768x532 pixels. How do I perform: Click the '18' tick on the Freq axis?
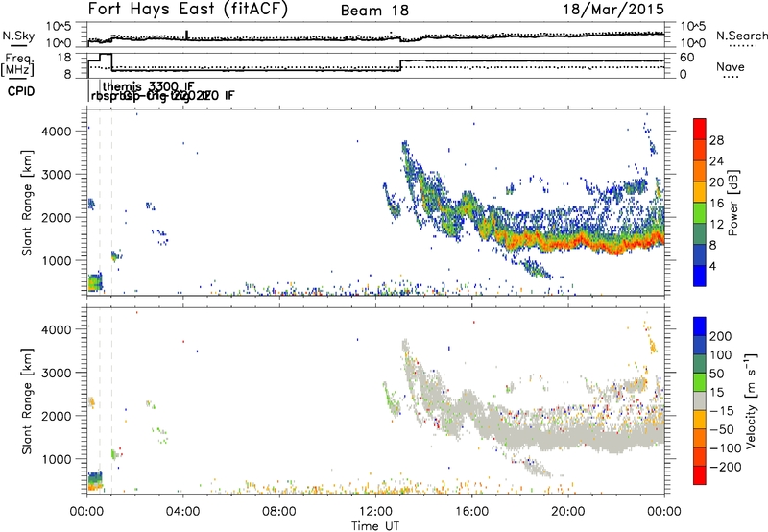64,58
